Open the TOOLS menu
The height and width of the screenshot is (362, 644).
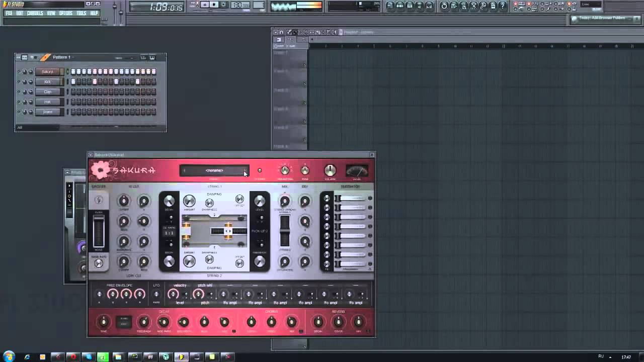click(82, 13)
